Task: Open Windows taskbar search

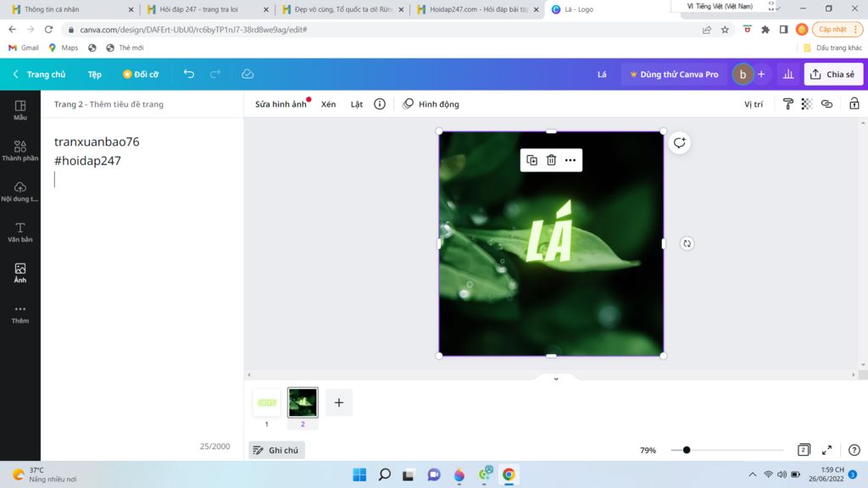Action: (384, 474)
